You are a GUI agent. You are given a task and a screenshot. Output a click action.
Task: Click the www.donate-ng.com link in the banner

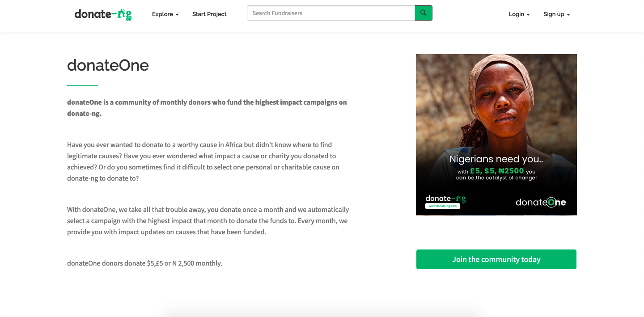coord(442,206)
